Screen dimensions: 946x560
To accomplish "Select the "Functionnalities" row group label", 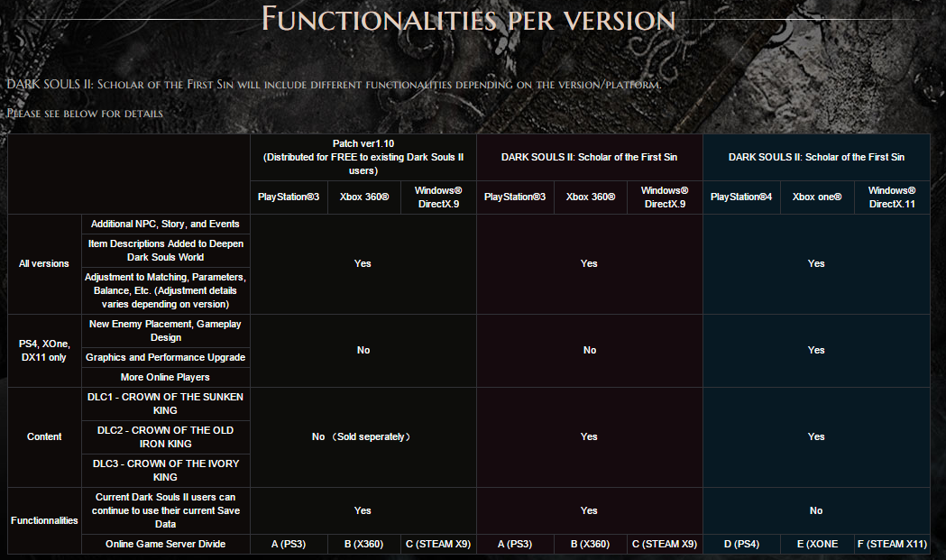I will pyautogui.click(x=44, y=521).
